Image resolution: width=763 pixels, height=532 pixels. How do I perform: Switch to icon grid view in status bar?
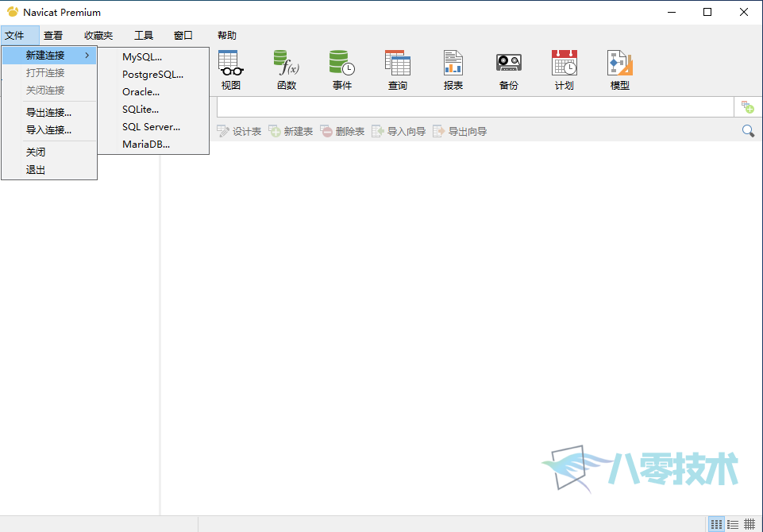pyautogui.click(x=716, y=524)
